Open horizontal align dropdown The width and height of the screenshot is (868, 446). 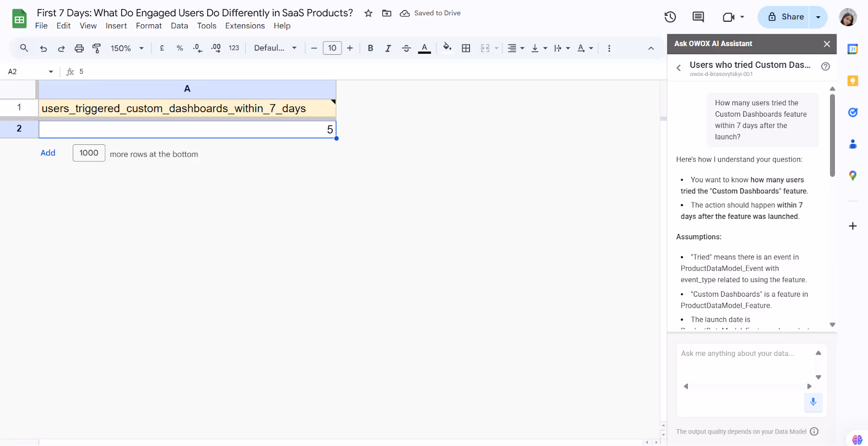tap(515, 48)
